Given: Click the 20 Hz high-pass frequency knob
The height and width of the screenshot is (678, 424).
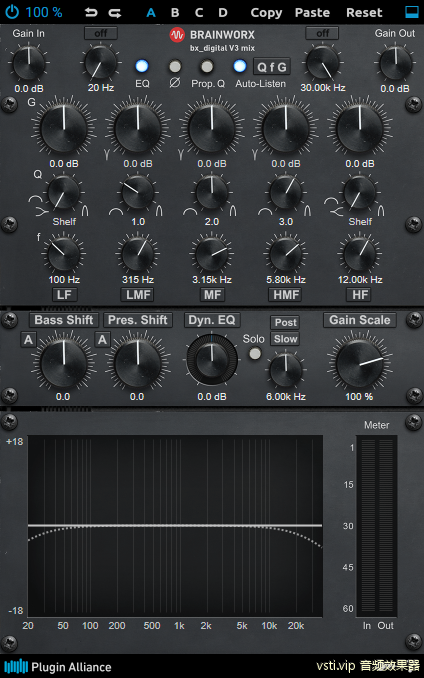Looking at the screenshot, I should [101, 63].
